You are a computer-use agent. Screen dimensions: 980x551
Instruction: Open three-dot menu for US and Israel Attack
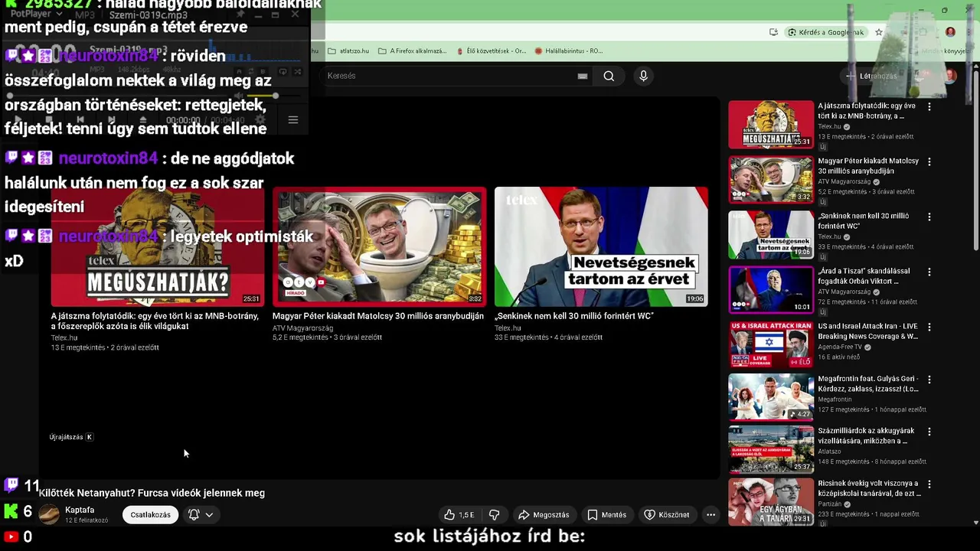point(929,328)
